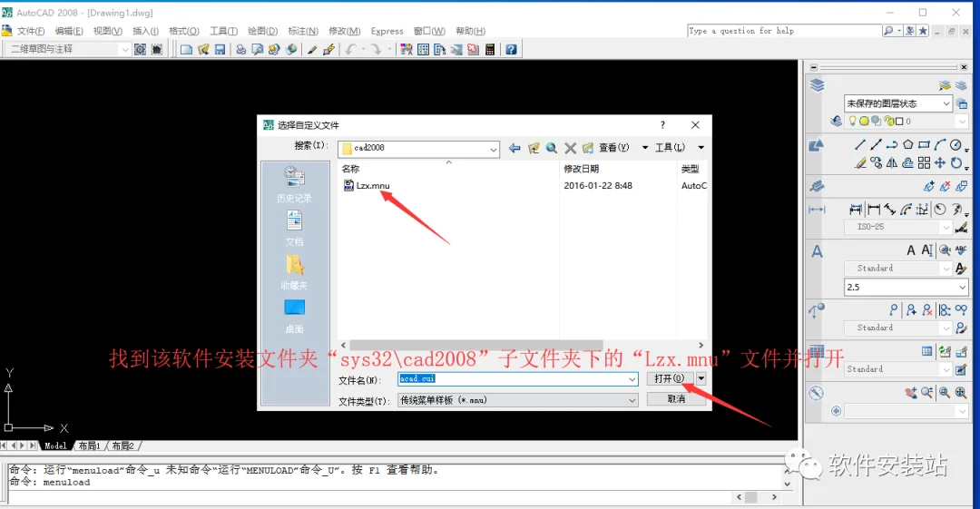Screen dimensions: 980x509
Task: Click the Open file icon in toolbar
Action: point(203,49)
